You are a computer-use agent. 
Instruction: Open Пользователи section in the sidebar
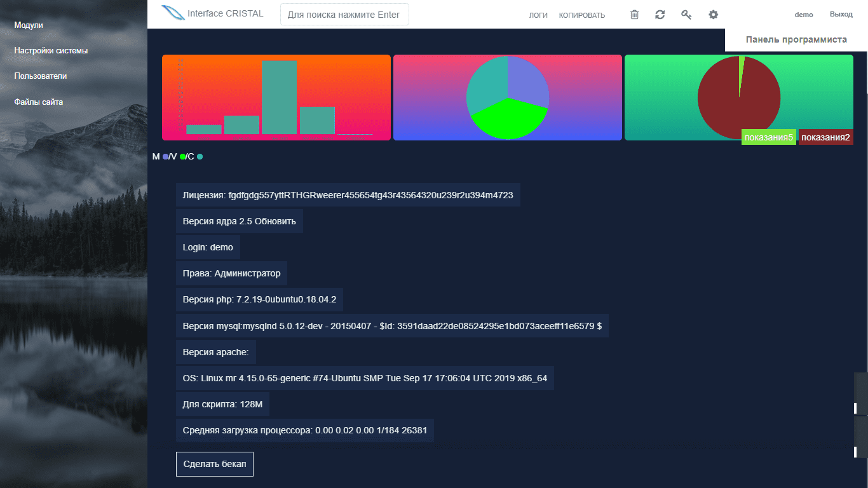[x=40, y=76]
